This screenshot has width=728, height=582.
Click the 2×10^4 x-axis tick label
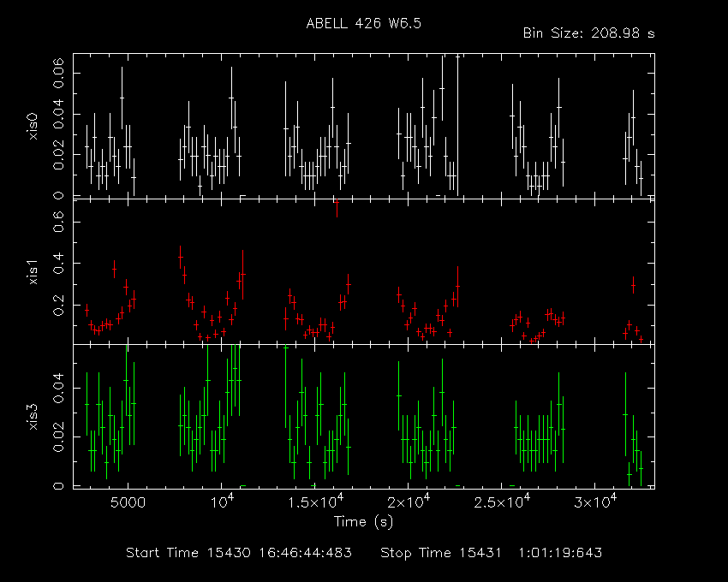coord(410,502)
